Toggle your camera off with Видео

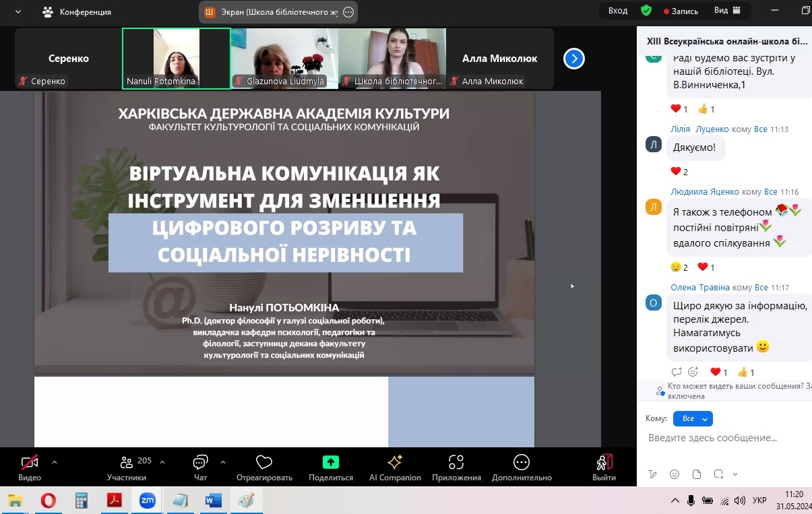coord(28,465)
